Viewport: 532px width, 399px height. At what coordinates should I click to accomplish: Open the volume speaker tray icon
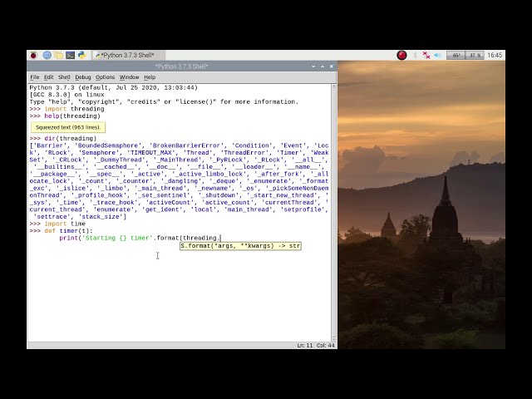click(438, 55)
